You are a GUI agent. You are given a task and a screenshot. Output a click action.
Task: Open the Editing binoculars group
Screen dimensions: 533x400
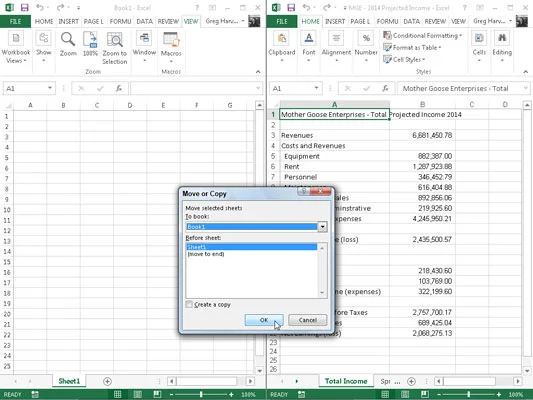tap(502, 47)
